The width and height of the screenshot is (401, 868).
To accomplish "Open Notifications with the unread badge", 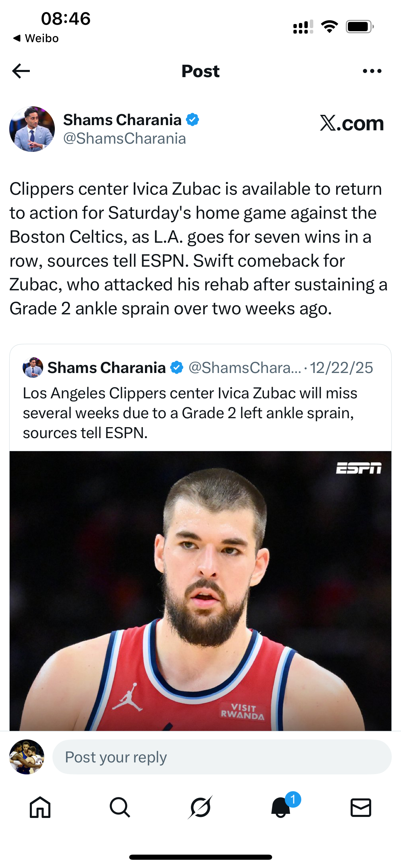I will pyautogui.click(x=280, y=808).
